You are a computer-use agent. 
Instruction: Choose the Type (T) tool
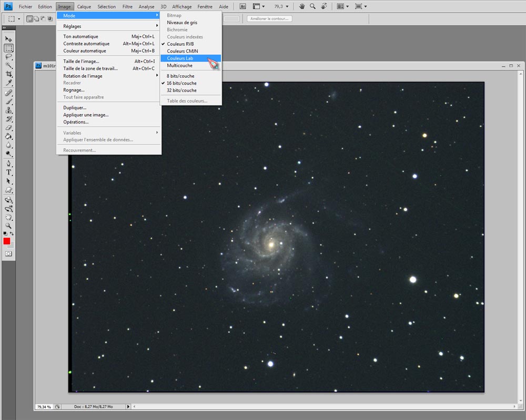click(x=9, y=172)
